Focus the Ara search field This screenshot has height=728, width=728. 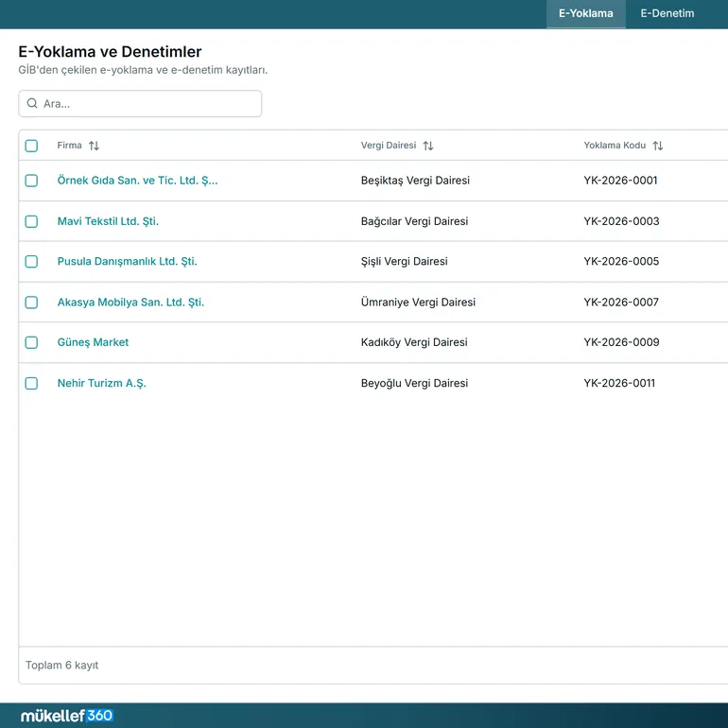point(140,104)
